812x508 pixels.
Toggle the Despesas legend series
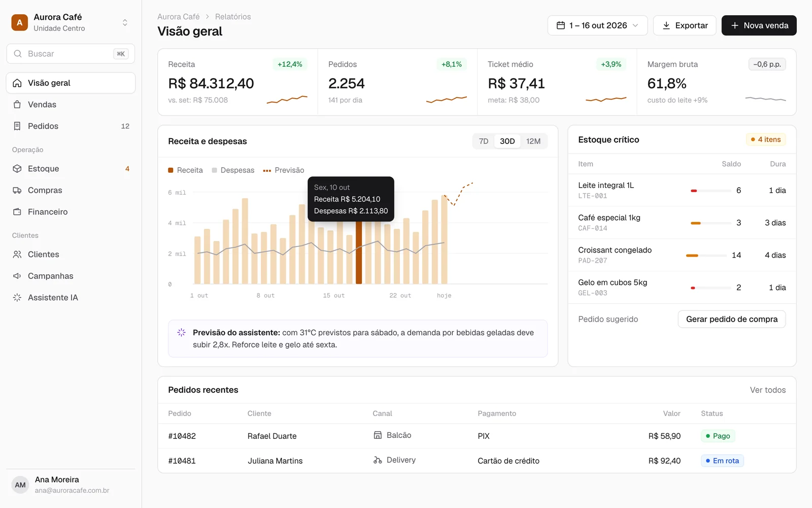pyautogui.click(x=233, y=170)
